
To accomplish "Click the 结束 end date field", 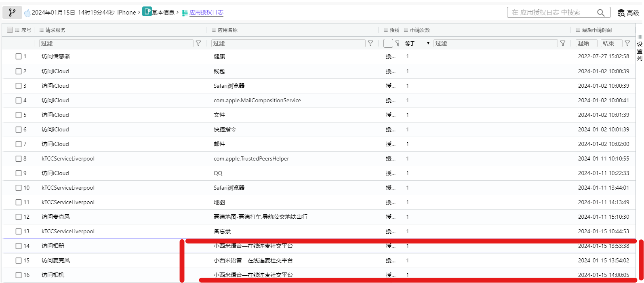I will tap(612, 43).
